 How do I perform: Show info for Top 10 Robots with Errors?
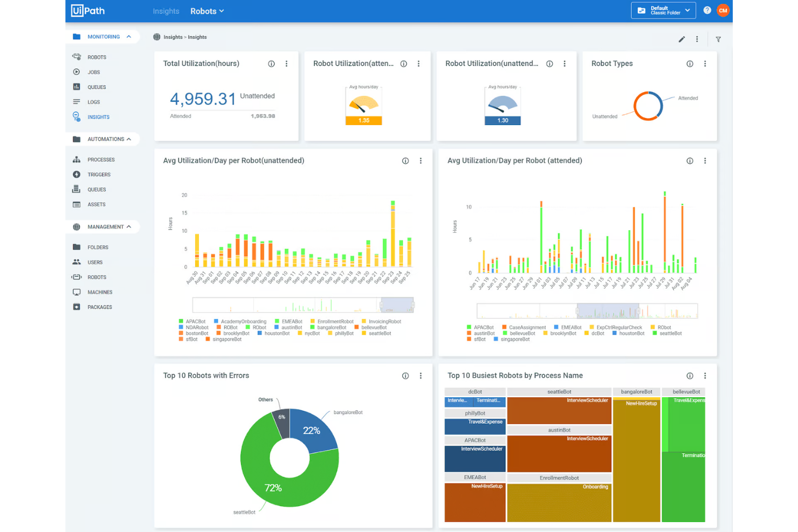[405, 376]
